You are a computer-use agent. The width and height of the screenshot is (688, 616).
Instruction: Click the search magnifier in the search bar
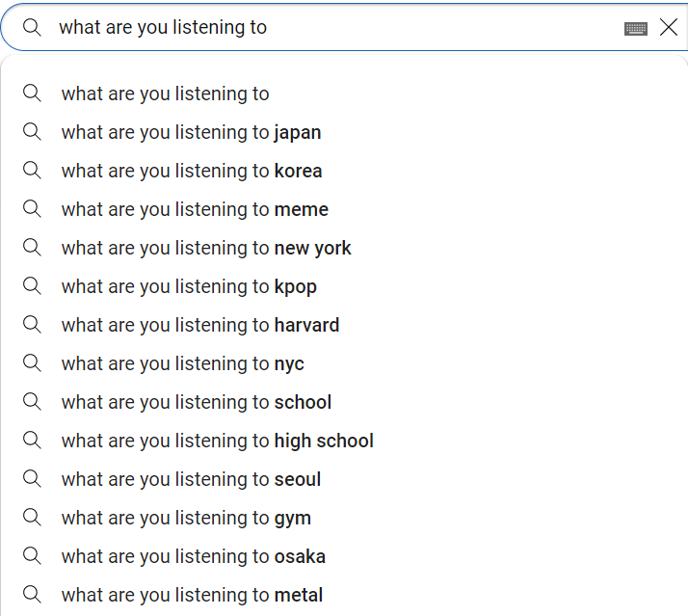click(33, 28)
